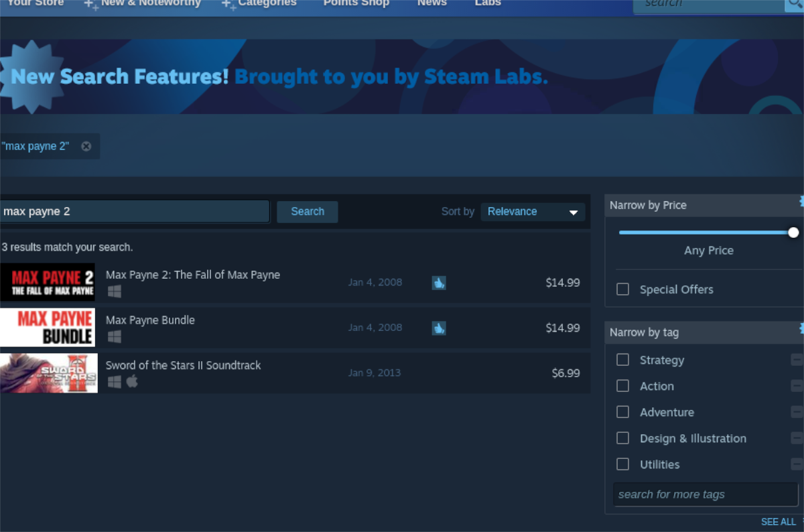Click the $14.99 price of Max Payne Bundle
The image size is (804, 532).
[x=563, y=328]
